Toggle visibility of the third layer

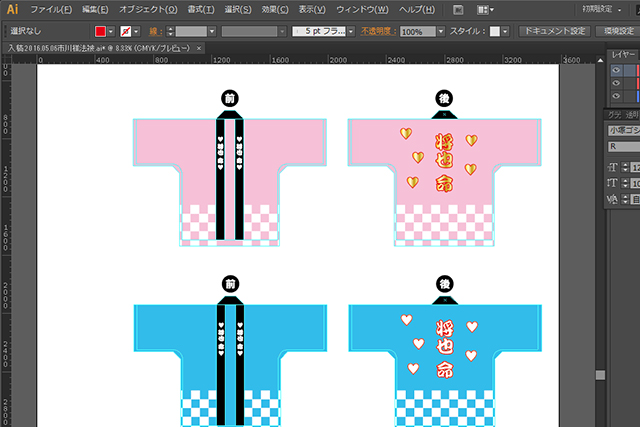point(616,96)
